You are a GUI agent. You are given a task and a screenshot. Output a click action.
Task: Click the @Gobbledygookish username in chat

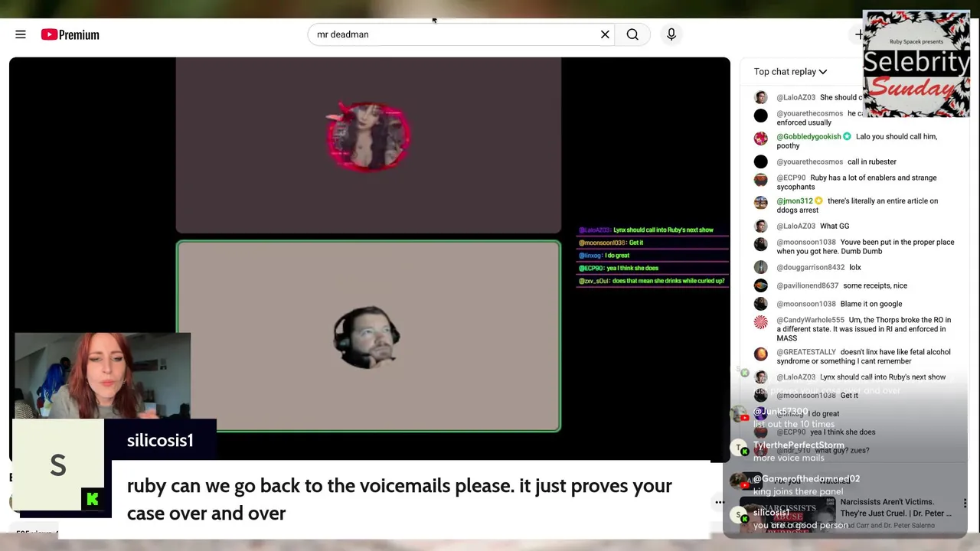point(808,137)
